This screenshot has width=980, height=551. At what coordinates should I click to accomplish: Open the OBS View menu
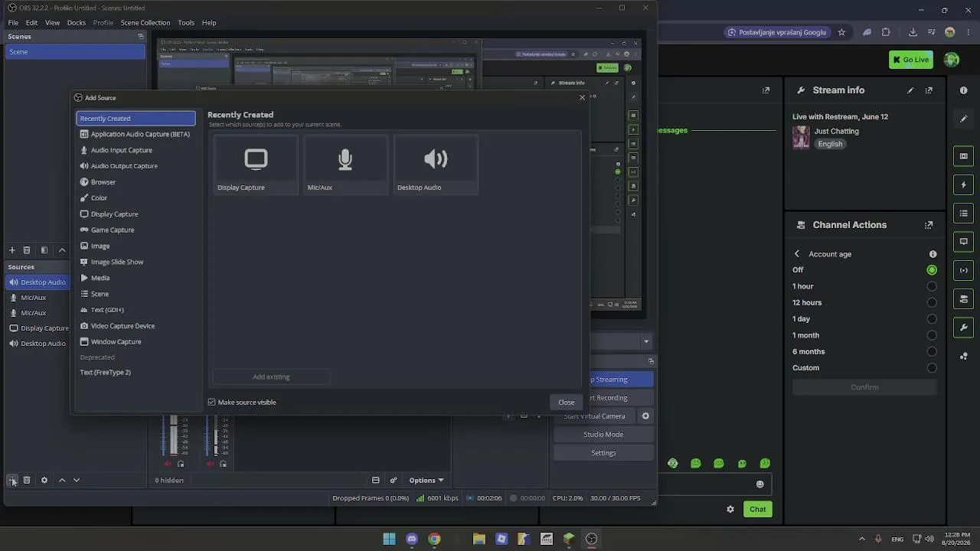(x=52, y=23)
